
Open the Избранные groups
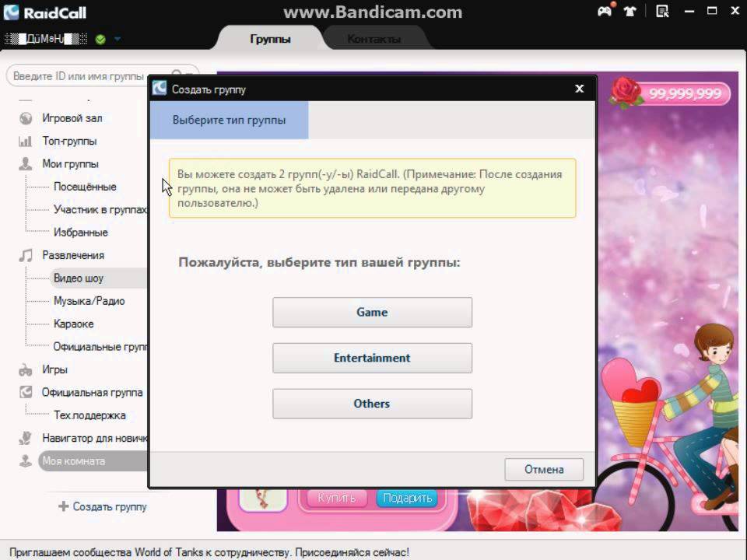81,233
